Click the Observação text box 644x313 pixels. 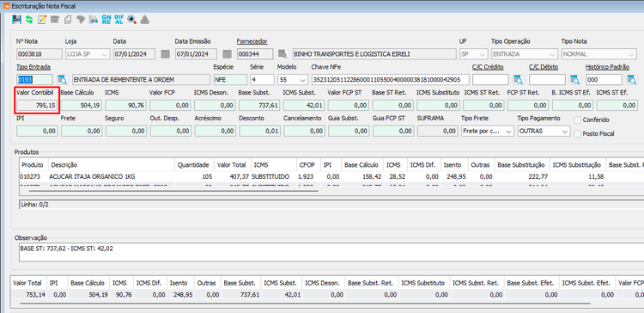pyautogui.click(x=331, y=252)
